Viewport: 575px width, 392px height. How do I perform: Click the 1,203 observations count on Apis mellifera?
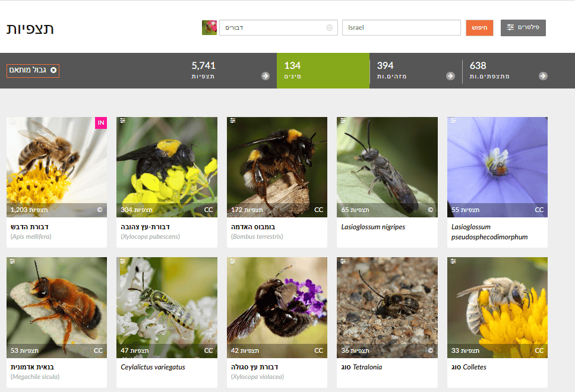pos(29,210)
